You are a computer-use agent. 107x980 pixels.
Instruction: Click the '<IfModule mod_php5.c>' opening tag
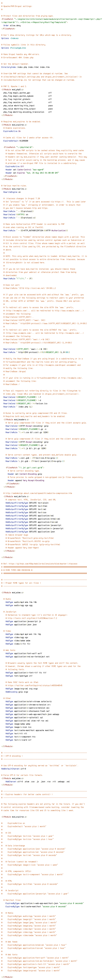(x=12, y=89)
